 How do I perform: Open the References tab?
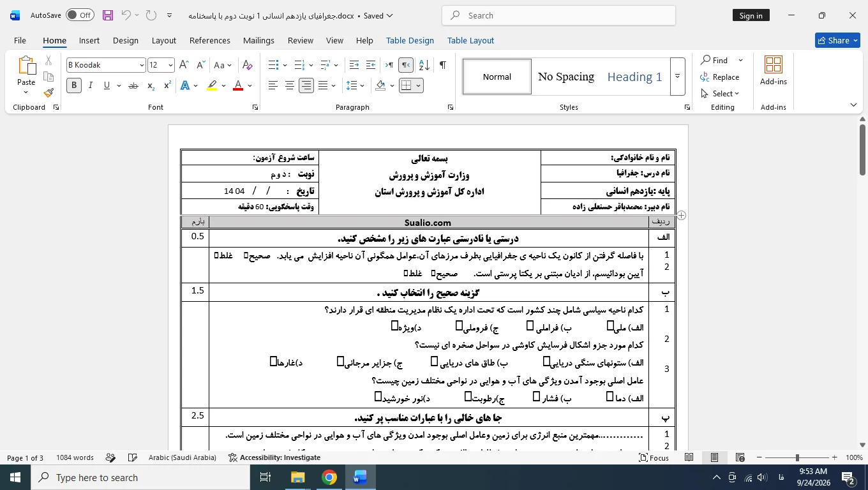click(210, 40)
